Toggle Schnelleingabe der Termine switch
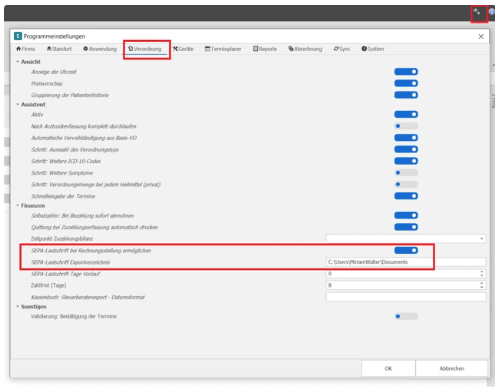Viewport: 499px width, 390px height. point(406,196)
